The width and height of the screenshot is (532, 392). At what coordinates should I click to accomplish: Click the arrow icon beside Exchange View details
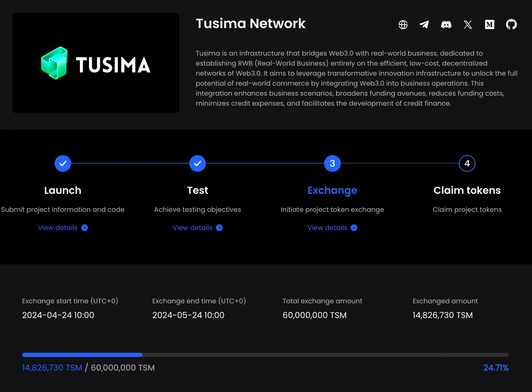coord(354,228)
